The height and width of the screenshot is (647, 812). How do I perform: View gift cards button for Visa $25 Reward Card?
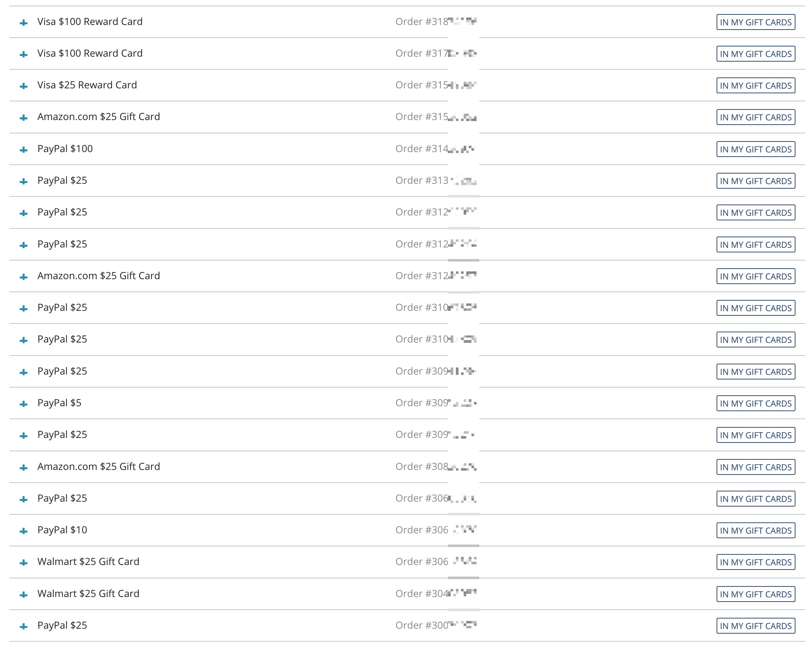tap(755, 86)
